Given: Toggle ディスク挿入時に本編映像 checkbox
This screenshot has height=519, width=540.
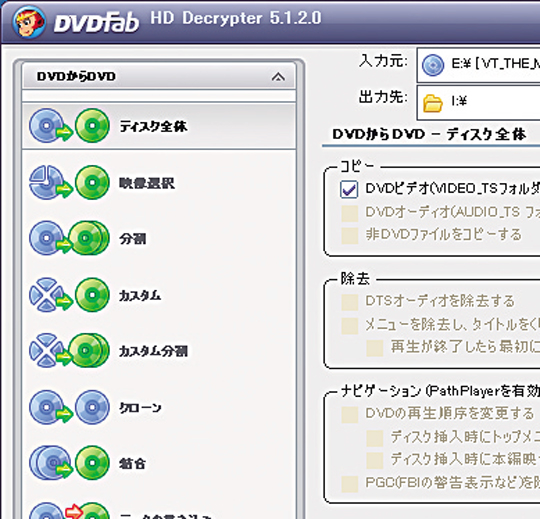Looking at the screenshot, I should 374,460.
